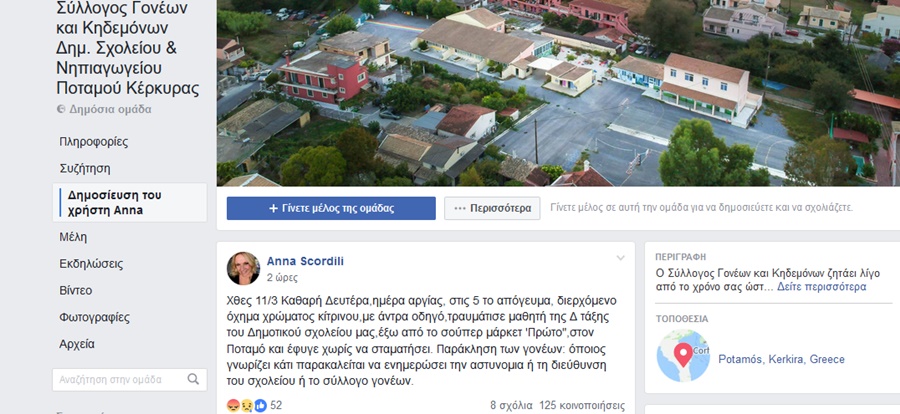
Task: View the 125 κοινοποιήσεις shares list
Action: pos(582,405)
